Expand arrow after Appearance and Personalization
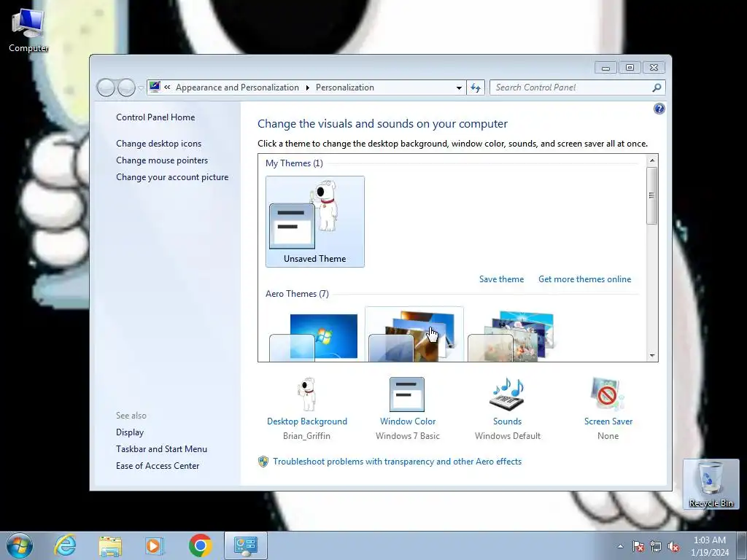 (307, 87)
